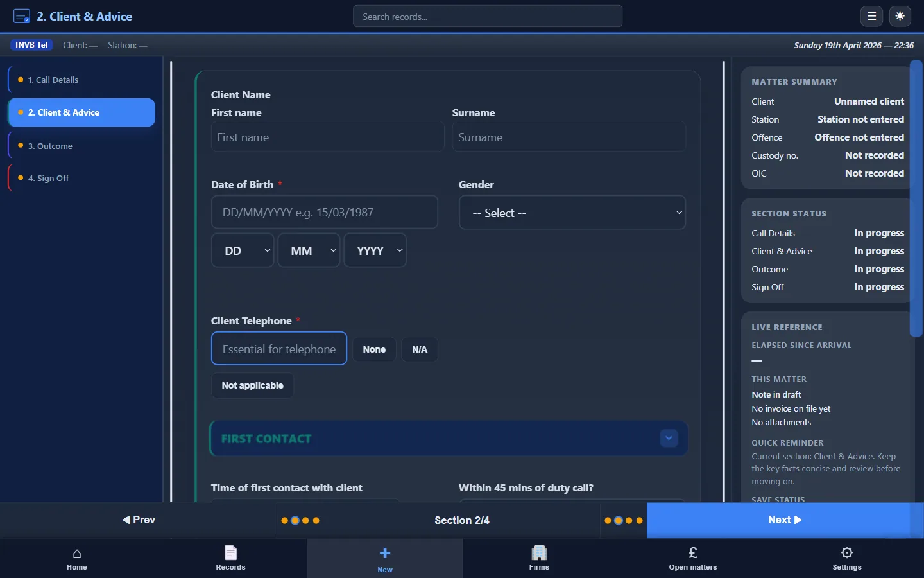Click 'Station not entered' value

860,119
